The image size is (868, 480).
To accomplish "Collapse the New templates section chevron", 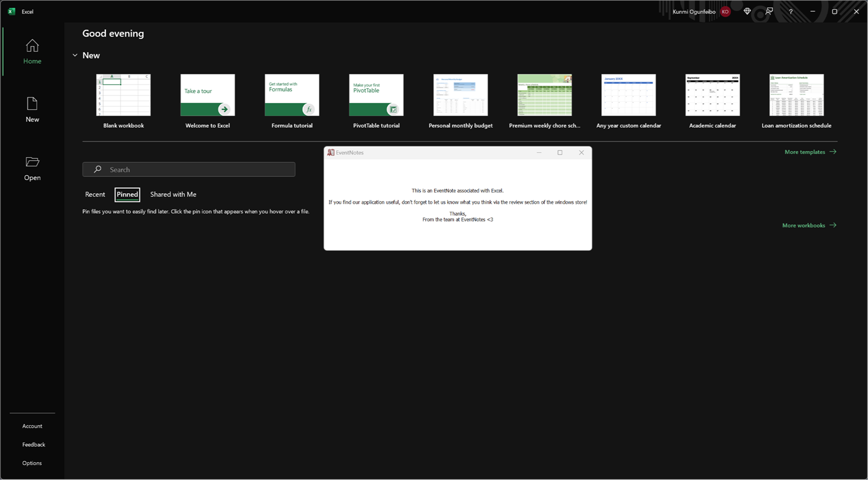I will (x=75, y=55).
